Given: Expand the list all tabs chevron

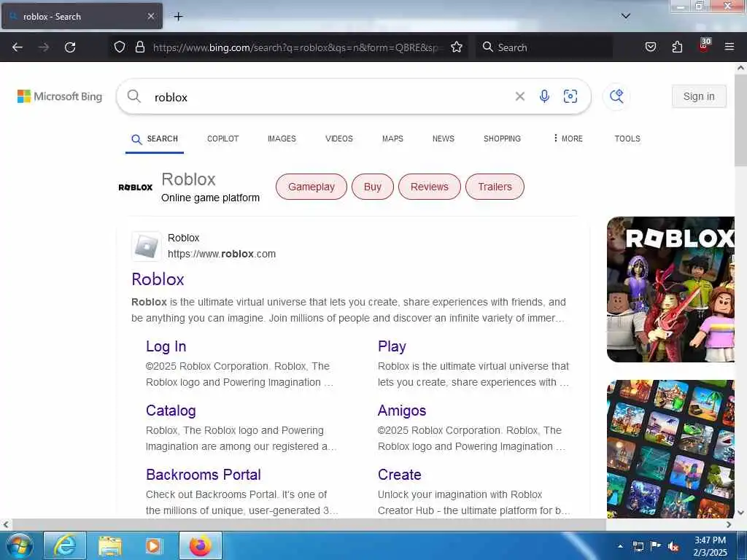Looking at the screenshot, I should (625, 16).
